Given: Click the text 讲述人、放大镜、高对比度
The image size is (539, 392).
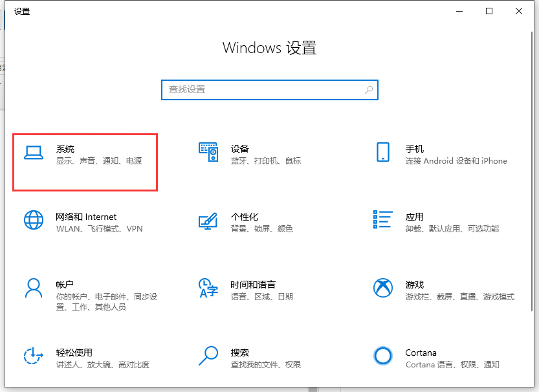Looking at the screenshot, I should [103, 365].
